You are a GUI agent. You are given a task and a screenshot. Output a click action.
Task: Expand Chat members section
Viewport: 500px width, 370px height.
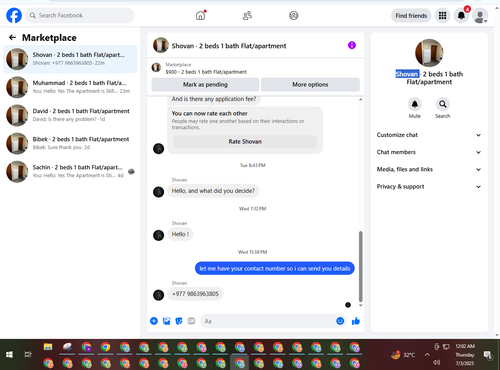coord(429,152)
